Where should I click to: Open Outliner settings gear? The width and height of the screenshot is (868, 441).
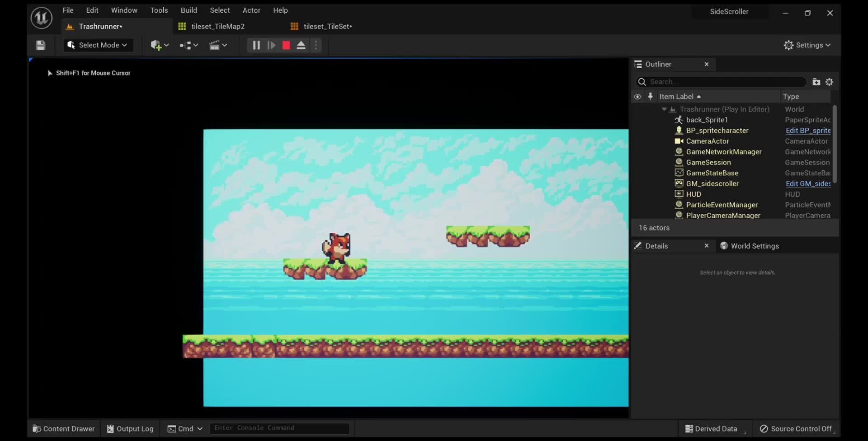point(829,82)
